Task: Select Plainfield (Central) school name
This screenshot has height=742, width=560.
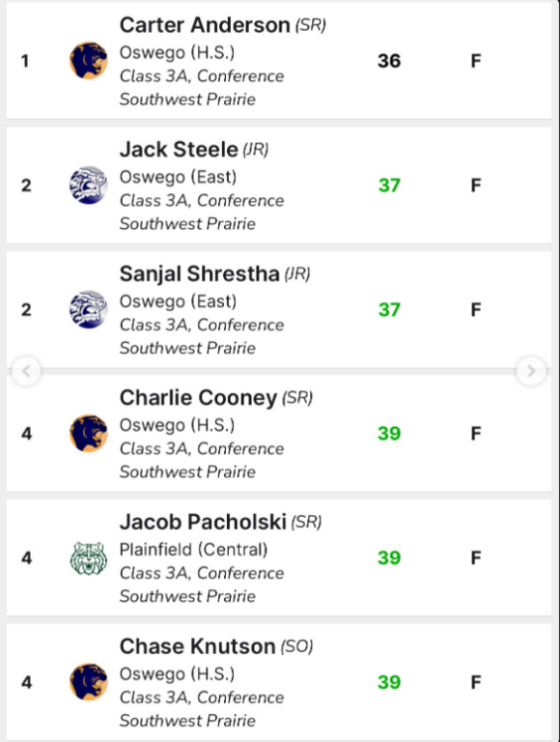Action: coord(193,550)
